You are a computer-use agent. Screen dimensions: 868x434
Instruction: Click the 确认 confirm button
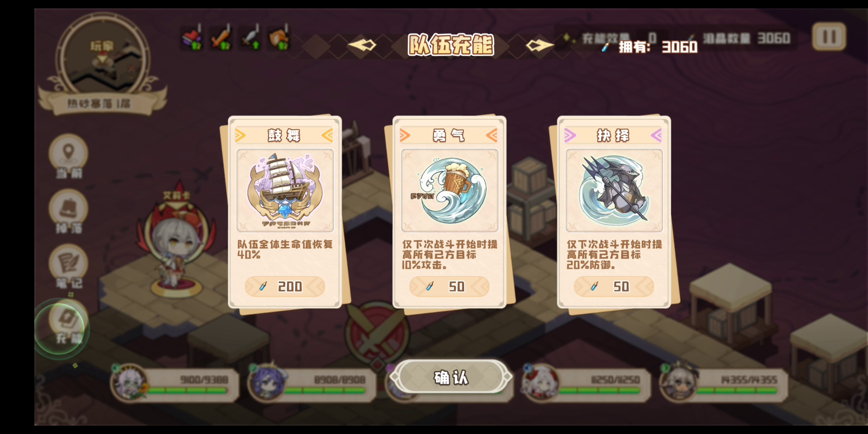pyautogui.click(x=451, y=377)
